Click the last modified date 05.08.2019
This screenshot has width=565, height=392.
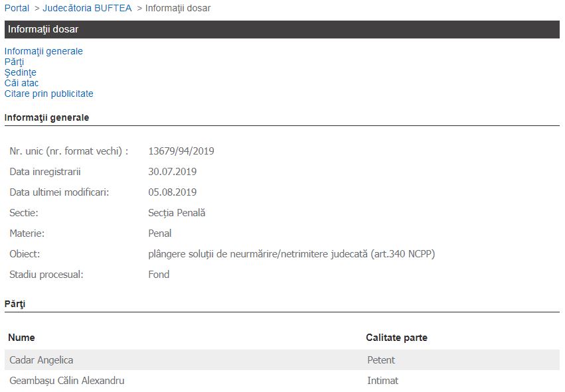173,192
